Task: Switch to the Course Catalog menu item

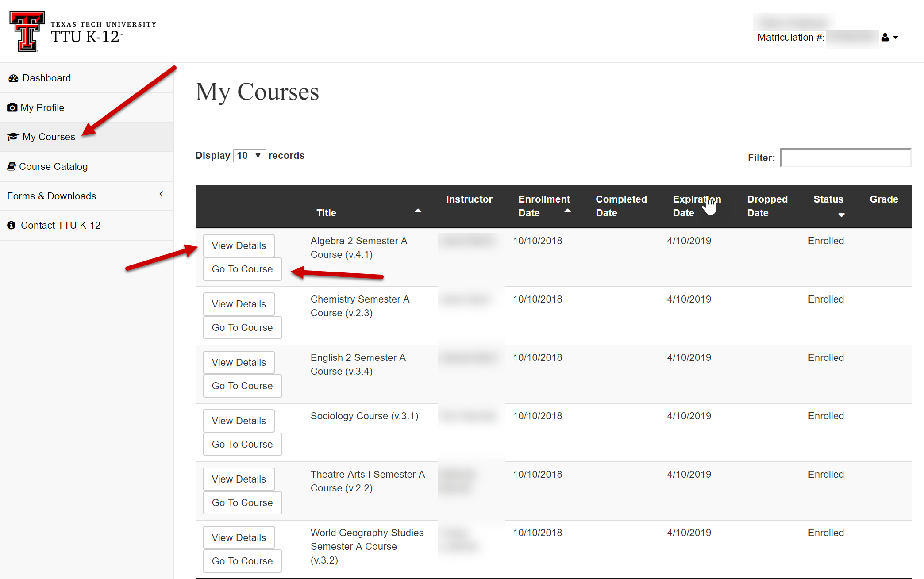Action: [53, 166]
